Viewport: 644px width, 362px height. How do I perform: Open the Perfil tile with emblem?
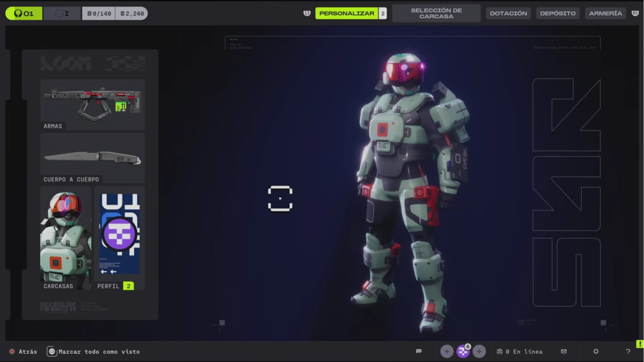coord(119,238)
